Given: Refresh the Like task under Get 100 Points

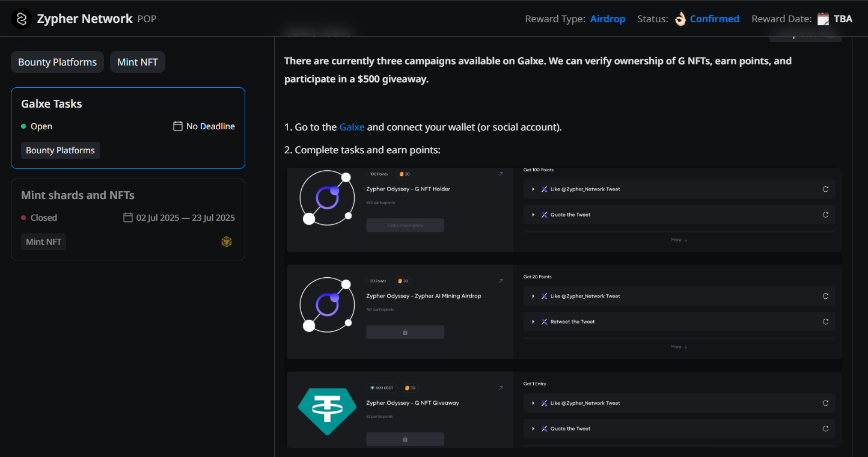Looking at the screenshot, I should click(x=825, y=189).
